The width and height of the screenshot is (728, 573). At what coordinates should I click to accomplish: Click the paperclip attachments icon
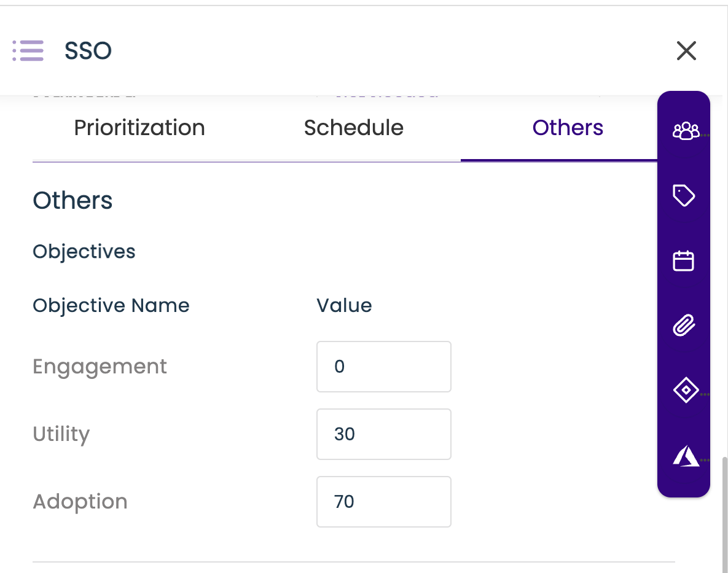pos(684,325)
